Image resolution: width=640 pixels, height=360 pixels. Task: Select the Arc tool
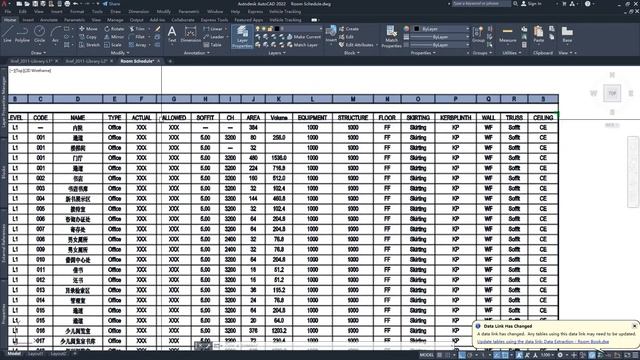pos(55,34)
